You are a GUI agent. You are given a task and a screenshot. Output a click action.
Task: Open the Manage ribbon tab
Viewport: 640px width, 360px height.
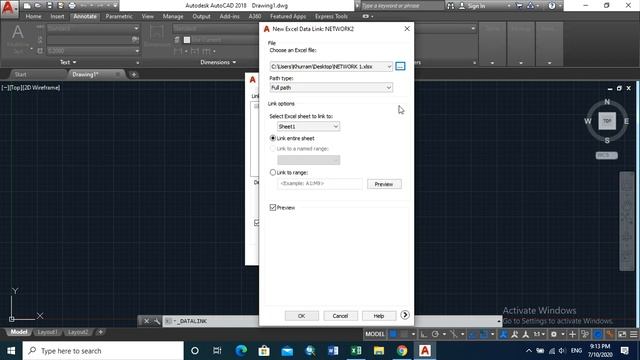[x=173, y=16]
